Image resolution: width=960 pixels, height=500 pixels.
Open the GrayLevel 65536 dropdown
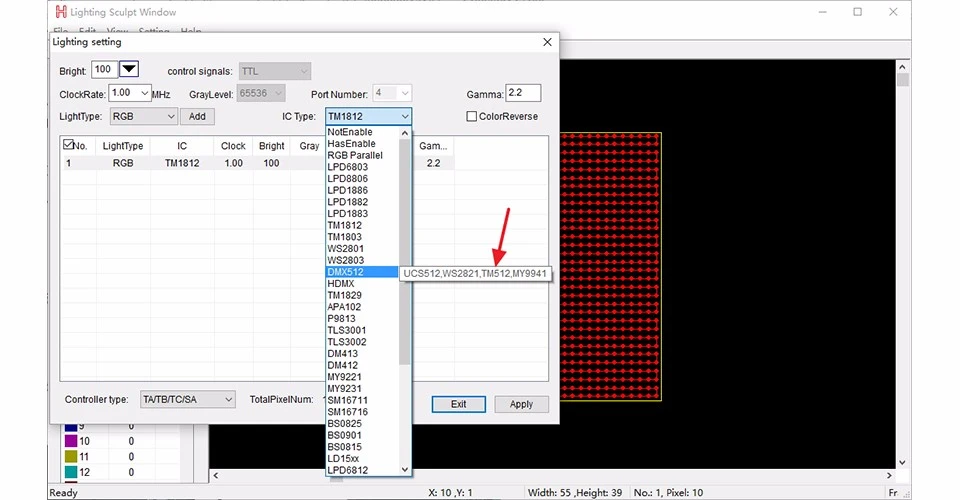coord(261,94)
